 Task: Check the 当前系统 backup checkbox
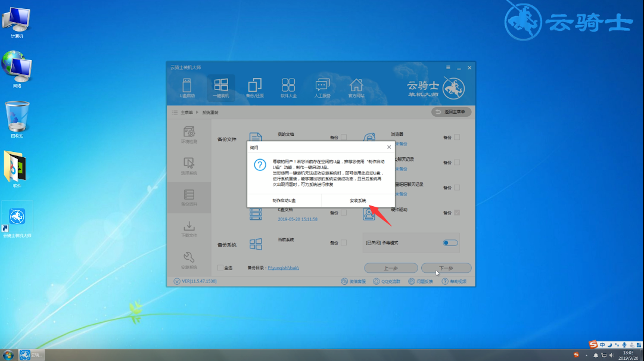point(344,242)
